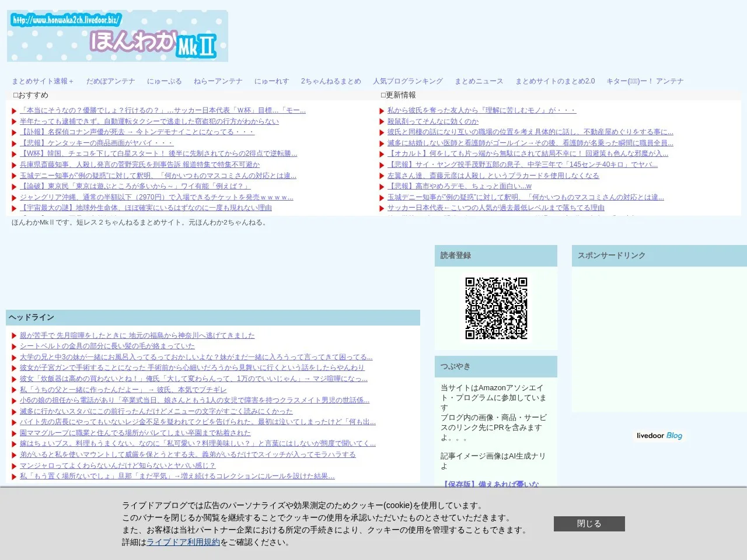Screen dimensions: 747x560
Task: Open 半年たっても逮捕できず article link
Action: point(149,121)
